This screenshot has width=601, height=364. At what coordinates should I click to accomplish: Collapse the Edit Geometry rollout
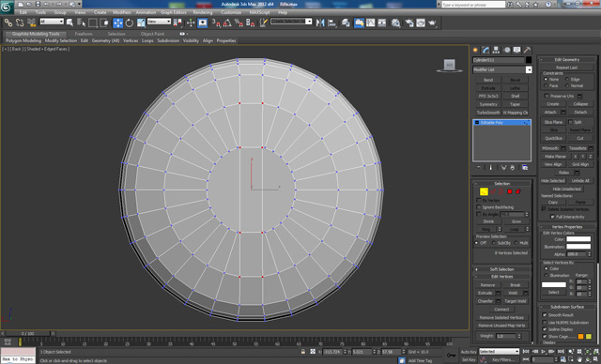(567, 60)
